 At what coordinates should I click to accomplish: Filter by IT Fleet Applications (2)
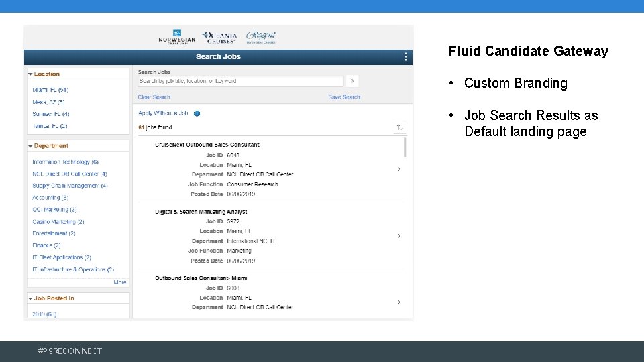[x=62, y=257]
